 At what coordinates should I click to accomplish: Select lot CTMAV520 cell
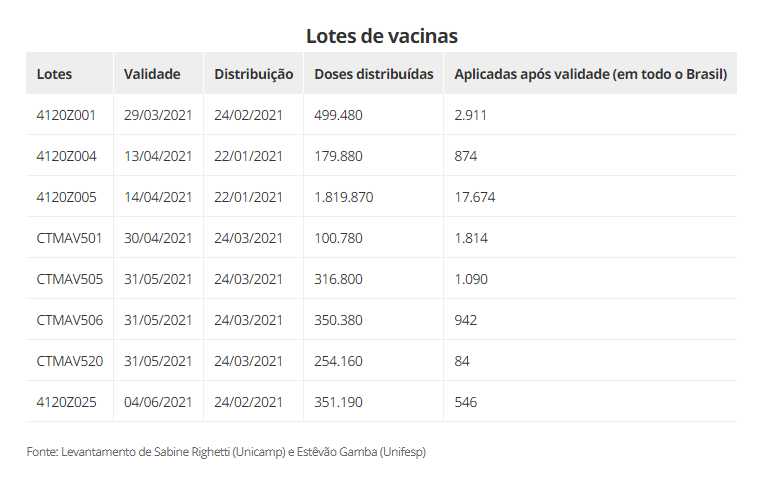[x=69, y=361]
